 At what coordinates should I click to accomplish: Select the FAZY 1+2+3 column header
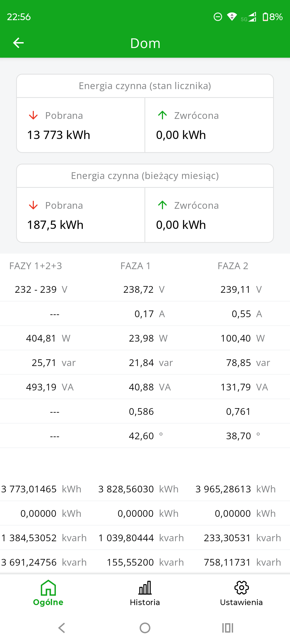[36, 266]
